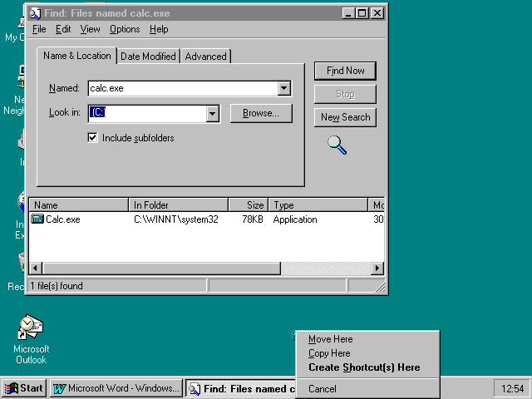Toggle the Include subfolders checkbox

point(93,138)
